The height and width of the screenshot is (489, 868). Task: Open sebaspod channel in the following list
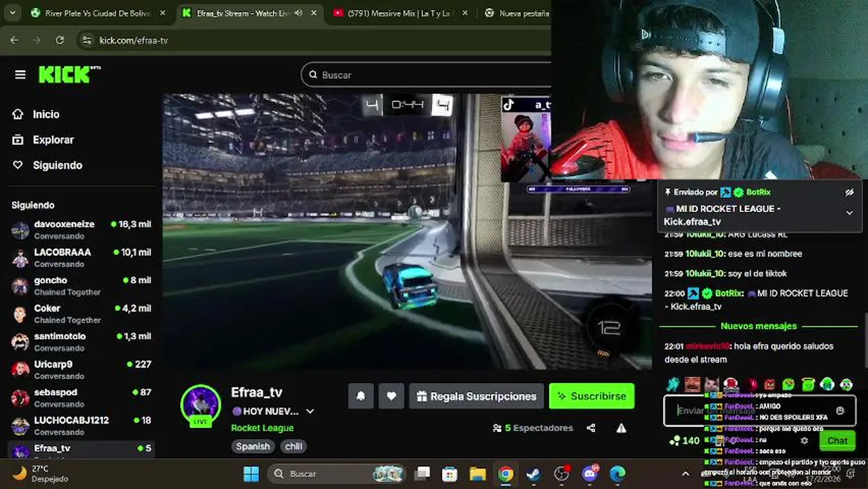82,397
